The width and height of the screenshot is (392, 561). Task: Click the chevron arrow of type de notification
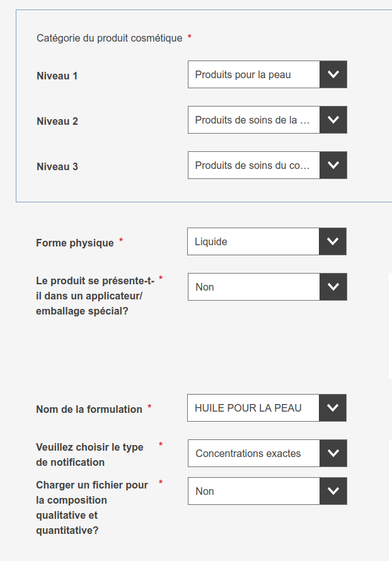333,453
